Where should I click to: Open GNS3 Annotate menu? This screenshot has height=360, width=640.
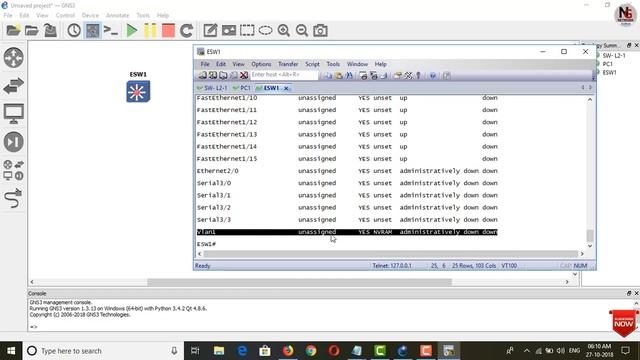118,16
